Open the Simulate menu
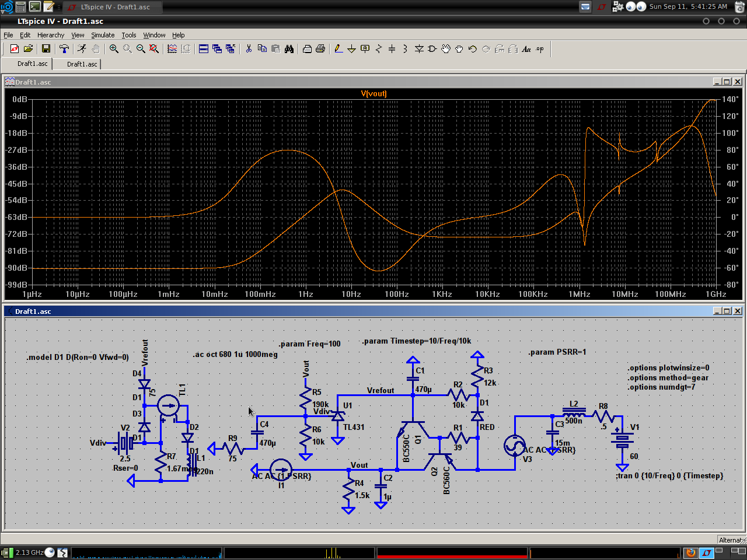The height and width of the screenshot is (560, 747). 103,35
